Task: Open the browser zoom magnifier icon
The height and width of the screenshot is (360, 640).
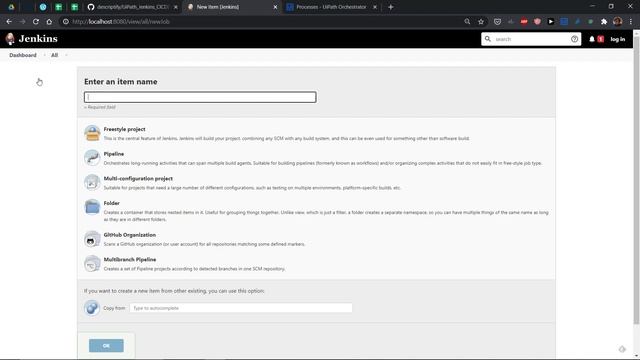Action: (x=467, y=22)
